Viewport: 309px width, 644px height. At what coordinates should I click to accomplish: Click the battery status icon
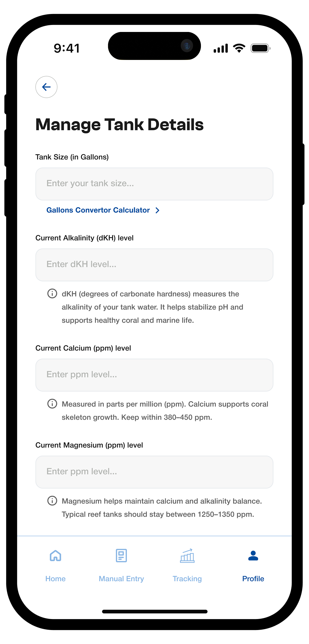coord(260,48)
